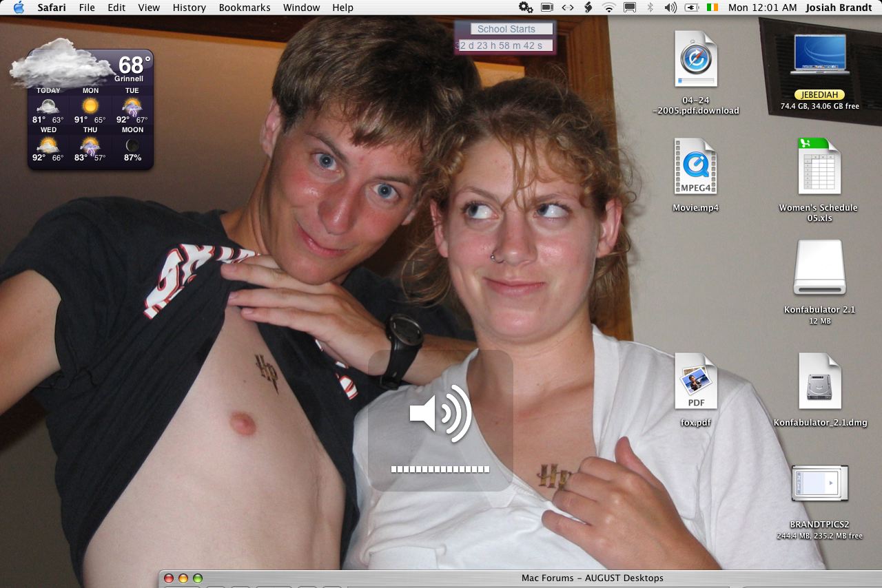Open the Apple menu

click(x=19, y=8)
